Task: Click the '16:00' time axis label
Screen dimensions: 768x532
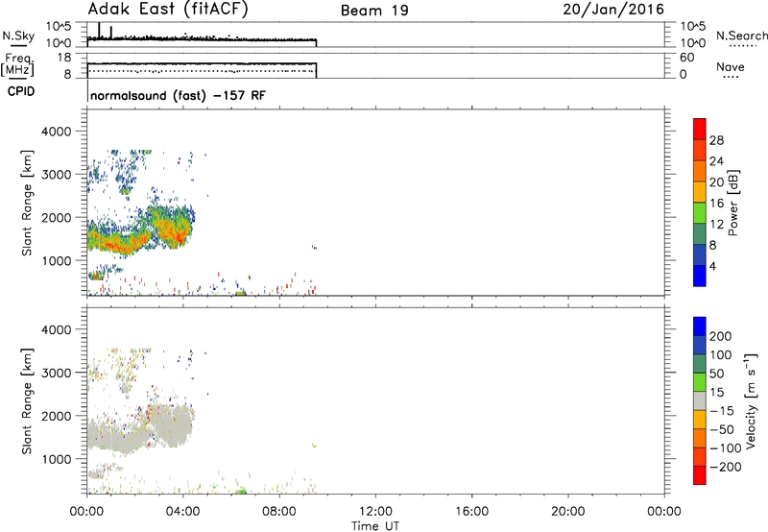Action: coord(471,512)
